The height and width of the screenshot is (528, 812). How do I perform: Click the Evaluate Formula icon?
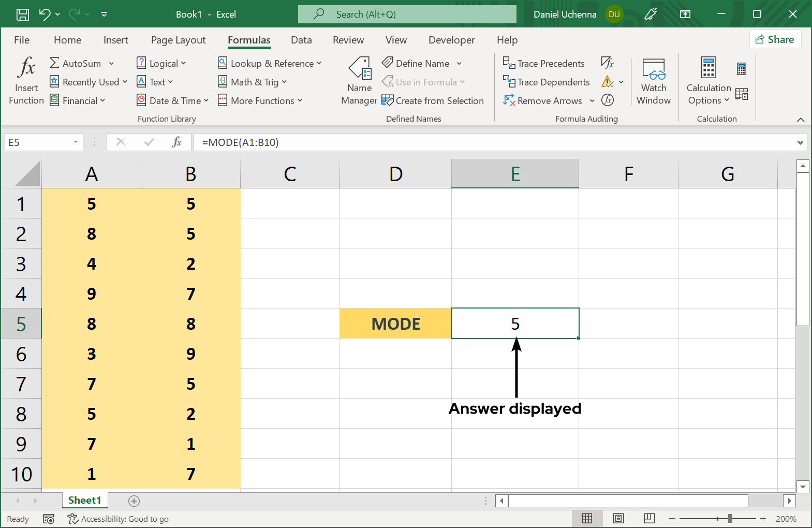pyautogui.click(x=608, y=100)
